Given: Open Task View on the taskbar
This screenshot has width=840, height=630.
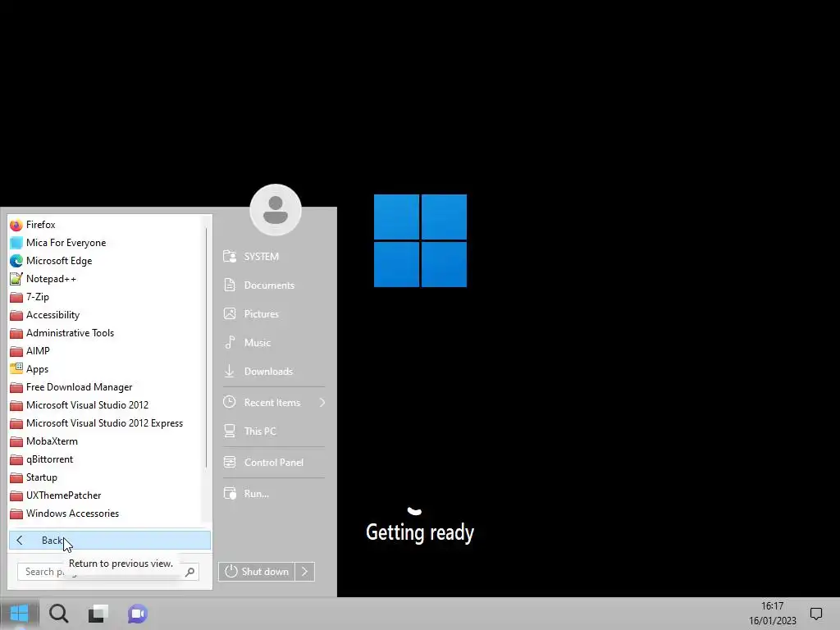Looking at the screenshot, I should [x=98, y=614].
